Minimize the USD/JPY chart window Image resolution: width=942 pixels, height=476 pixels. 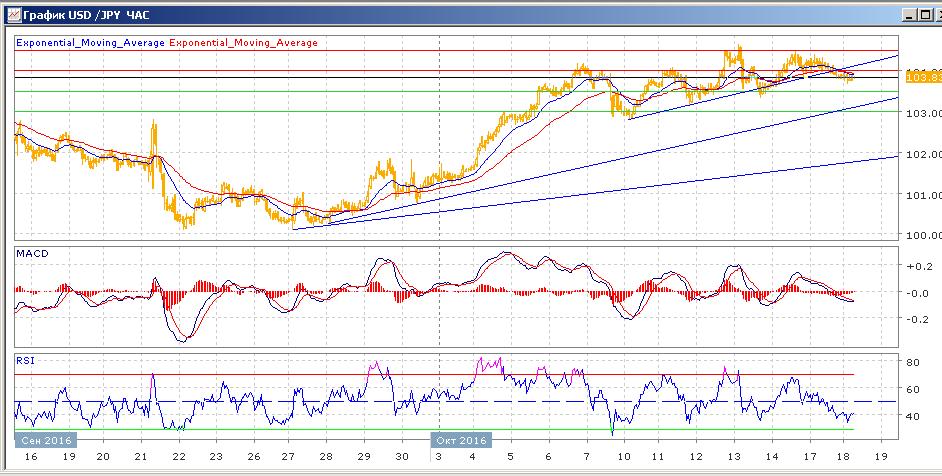[x=909, y=15]
